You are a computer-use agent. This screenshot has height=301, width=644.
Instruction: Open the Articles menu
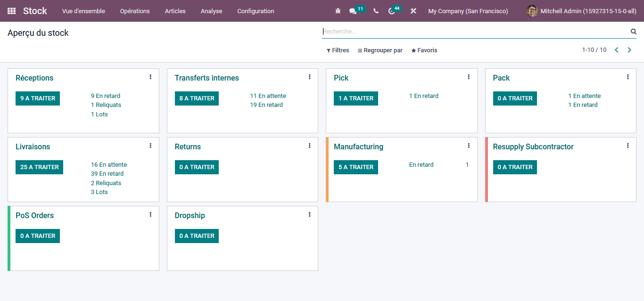[x=175, y=11]
